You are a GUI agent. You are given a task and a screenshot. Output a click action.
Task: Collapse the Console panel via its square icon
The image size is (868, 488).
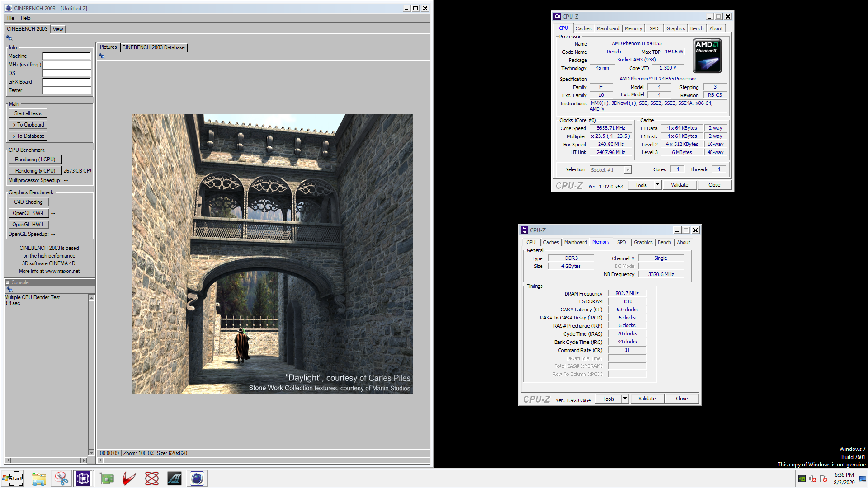point(8,282)
